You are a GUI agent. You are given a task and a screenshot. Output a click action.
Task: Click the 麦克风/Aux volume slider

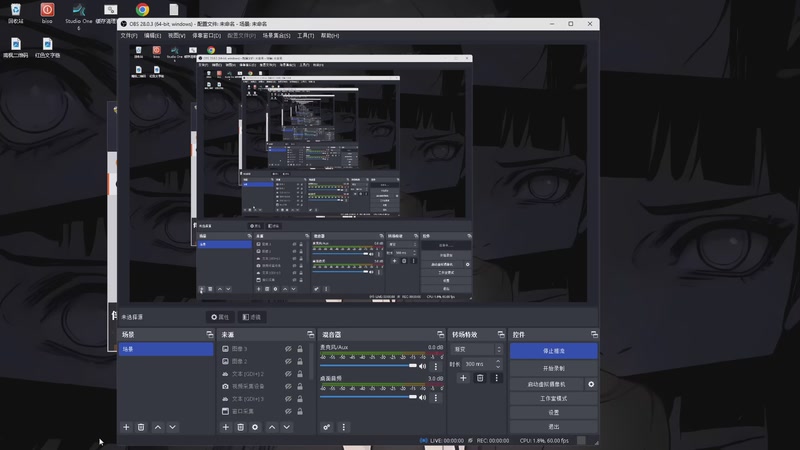coord(368,366)
